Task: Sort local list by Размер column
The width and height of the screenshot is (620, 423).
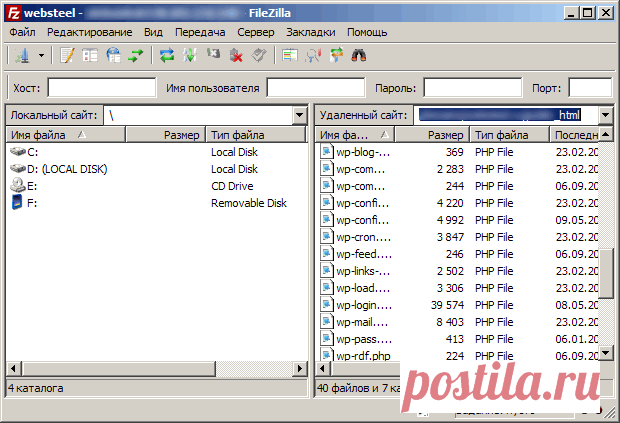Action: click(x=166, y=135)
